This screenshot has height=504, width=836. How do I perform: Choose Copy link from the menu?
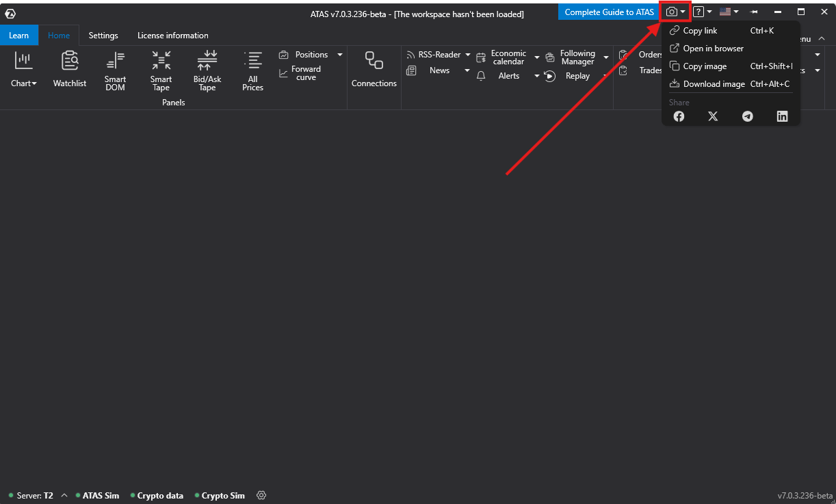[731, 31]
